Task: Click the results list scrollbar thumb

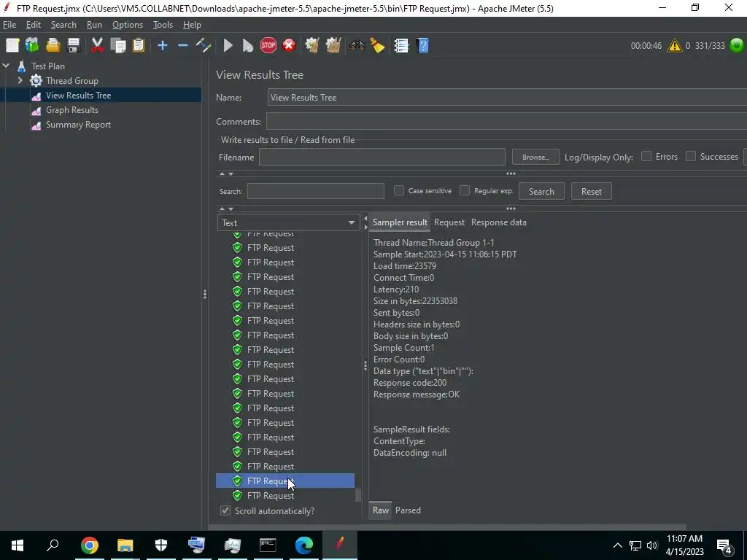Action: point(358,495)
